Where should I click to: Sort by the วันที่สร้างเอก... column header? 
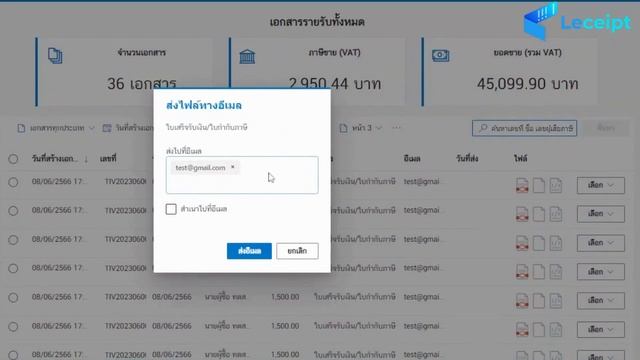(x=54, y=158)
